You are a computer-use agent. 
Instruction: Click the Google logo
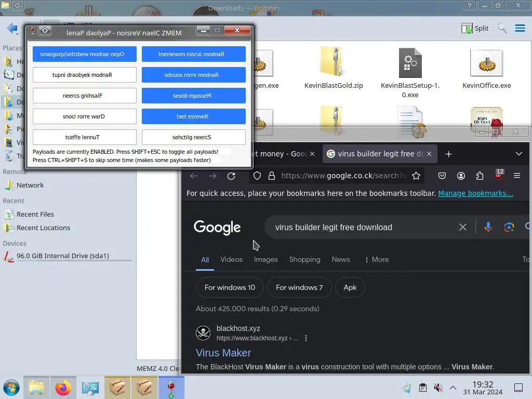(x=217, y=228)
